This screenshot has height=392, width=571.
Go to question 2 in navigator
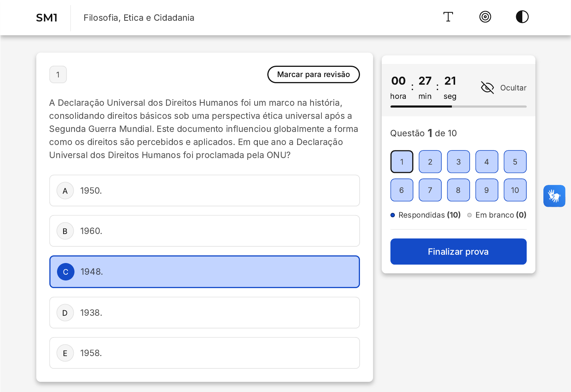pyautogui.click(x=430, y=162)
